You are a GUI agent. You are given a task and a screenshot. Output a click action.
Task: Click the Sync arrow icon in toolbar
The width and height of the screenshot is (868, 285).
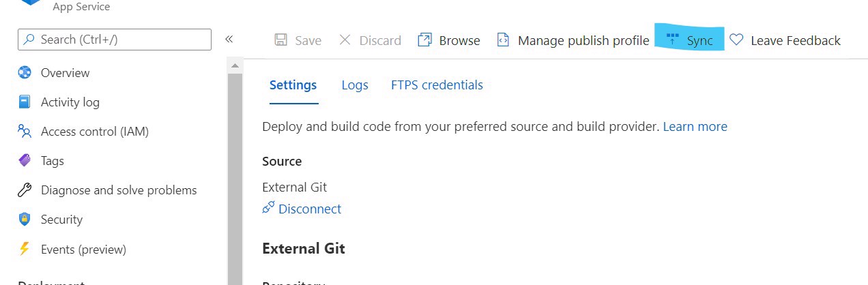click(x=672, y=40)
